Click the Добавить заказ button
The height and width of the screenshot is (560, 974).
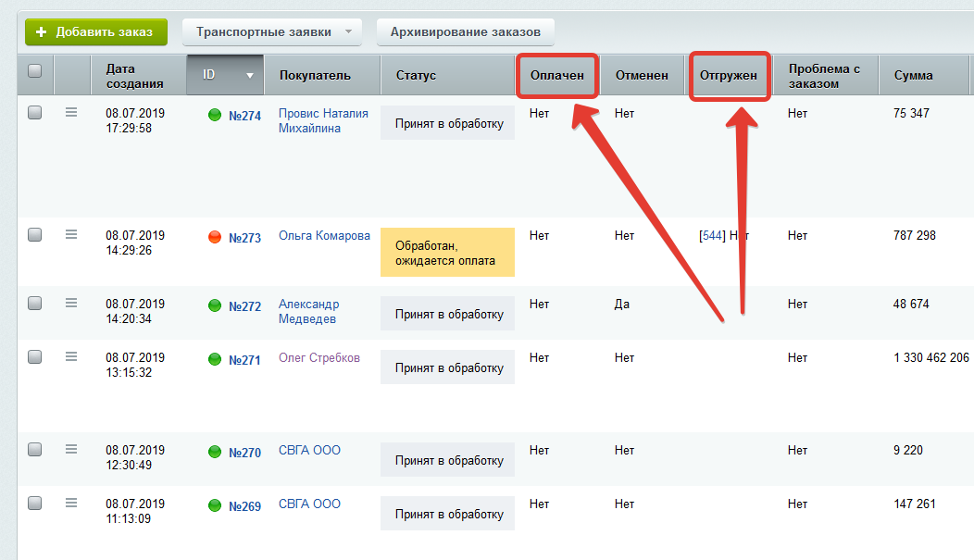point(95,31)
